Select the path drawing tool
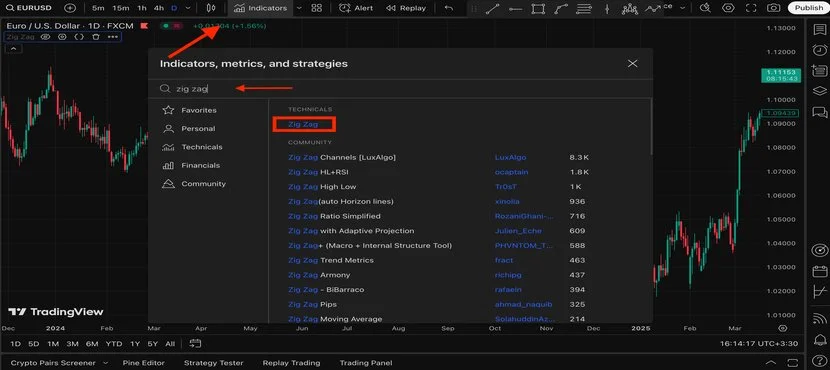830x370 pixels. (x=561, y=8)
